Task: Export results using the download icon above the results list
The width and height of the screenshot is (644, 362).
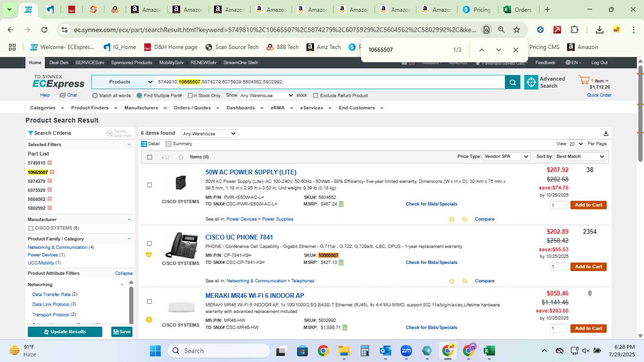Action: tap(606, 133)
